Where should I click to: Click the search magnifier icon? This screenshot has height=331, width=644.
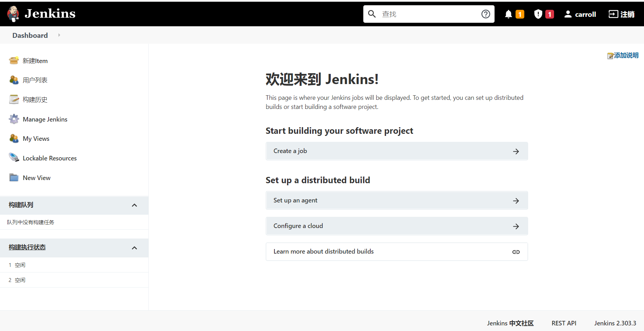tap(372, 14)
